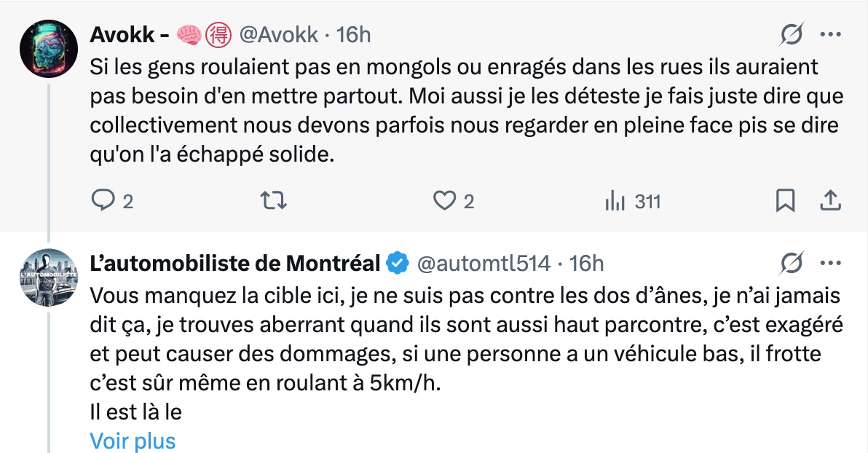
Task: Open Grok icon on L'automobiliste de Montréal tweet
Action: click(792, 263)
